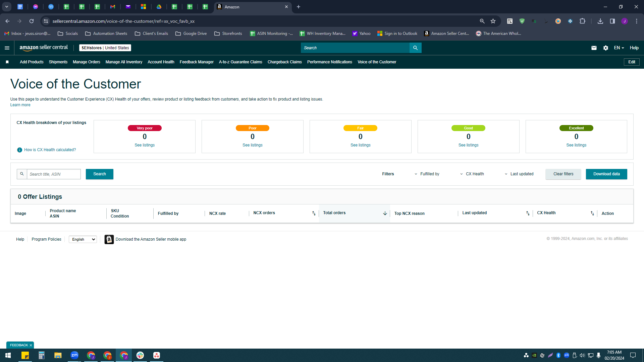Click the info icon beside CX Health calculated
Image resolution: width=644 pixels, height=362 pixels.
point(19,150)
